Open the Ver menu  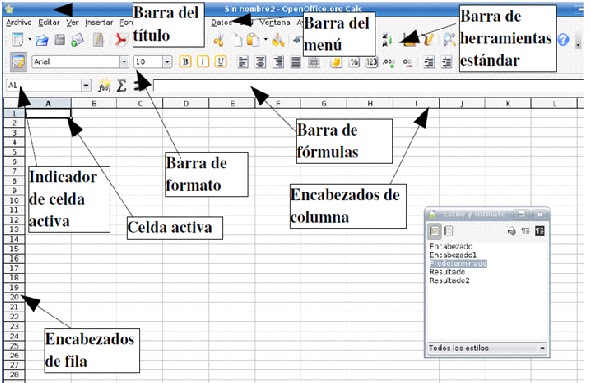click(x=72, y=23)
